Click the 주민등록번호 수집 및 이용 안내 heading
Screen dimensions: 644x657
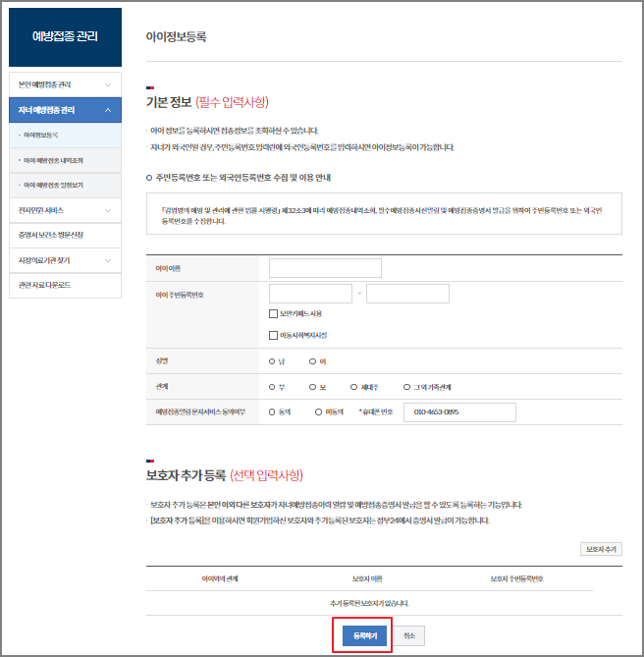[242, 178]
